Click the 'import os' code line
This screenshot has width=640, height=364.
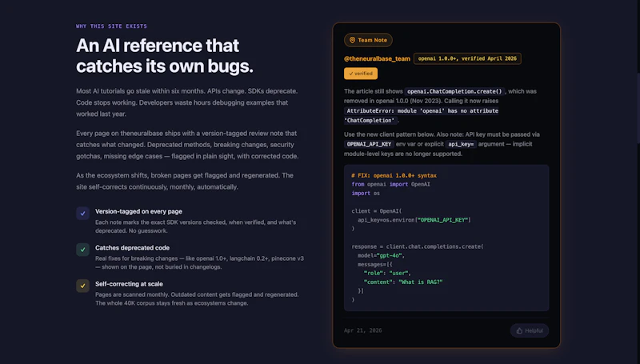tap(366, 194)
